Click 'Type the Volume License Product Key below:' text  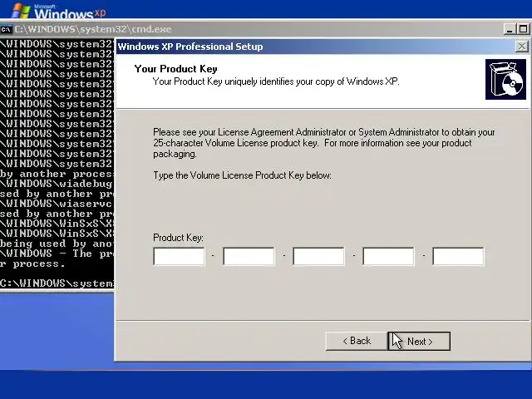242,175
